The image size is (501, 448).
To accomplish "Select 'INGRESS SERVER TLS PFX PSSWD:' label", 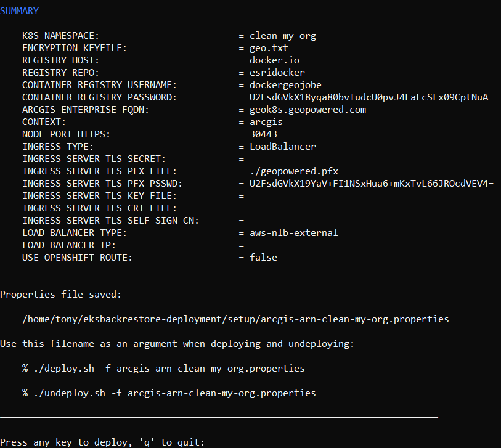I will coord(102,184).
